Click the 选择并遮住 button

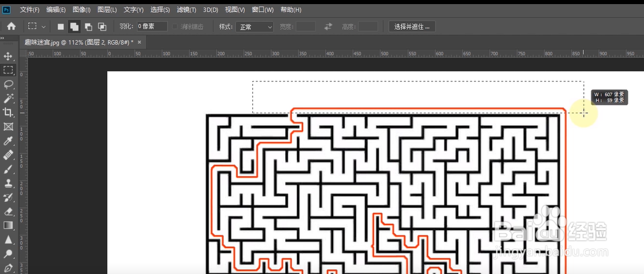[412, 27]
